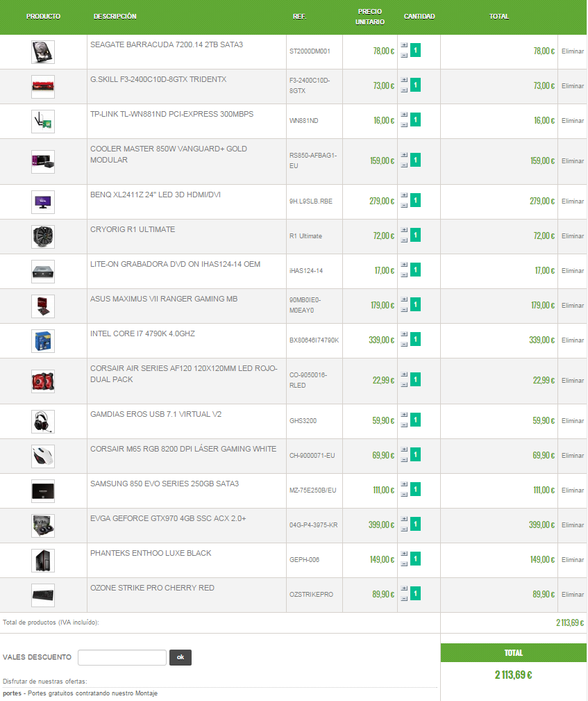Viewport: 588px width, 701px height.
Task: Click description 'CRYORIG R1 ULTIMATE'
Action: click(133, 230)
